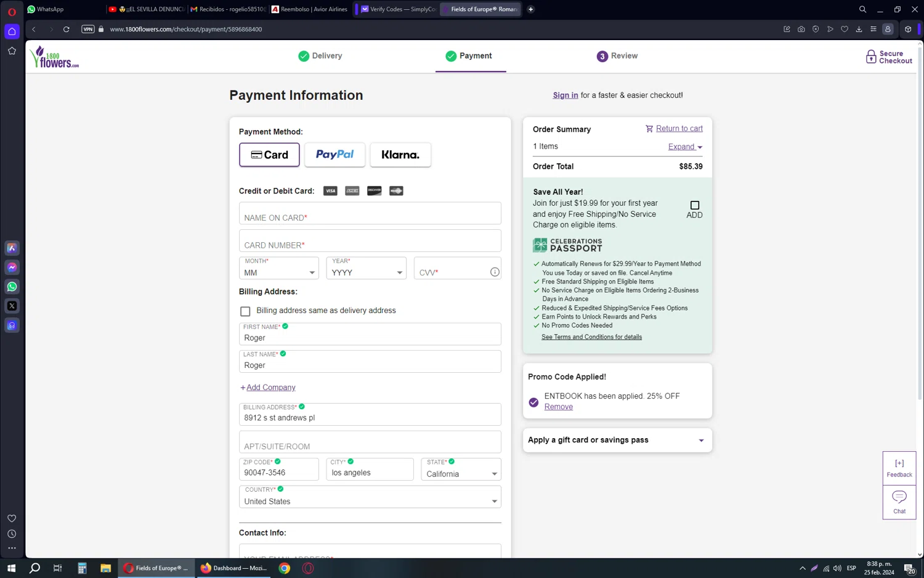
Task: Open WhatsApp in the Opera sidebar
Action: point(12,287)
